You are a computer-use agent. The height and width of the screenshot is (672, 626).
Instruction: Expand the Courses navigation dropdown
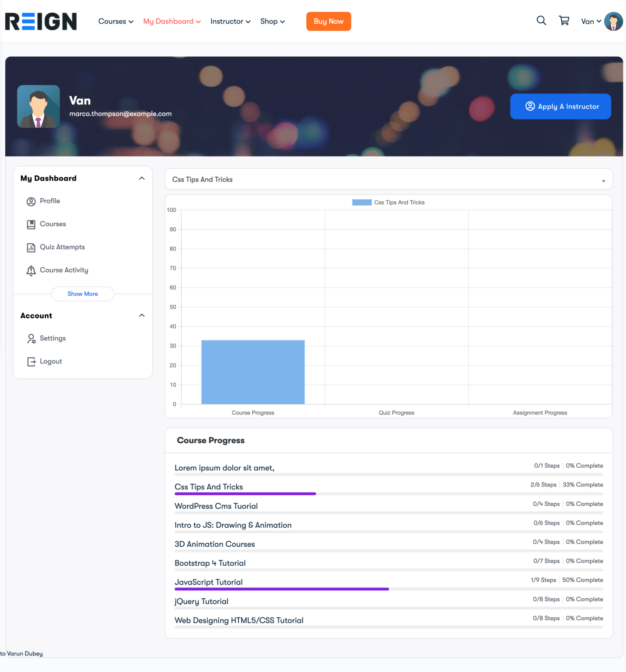(115, 21)
